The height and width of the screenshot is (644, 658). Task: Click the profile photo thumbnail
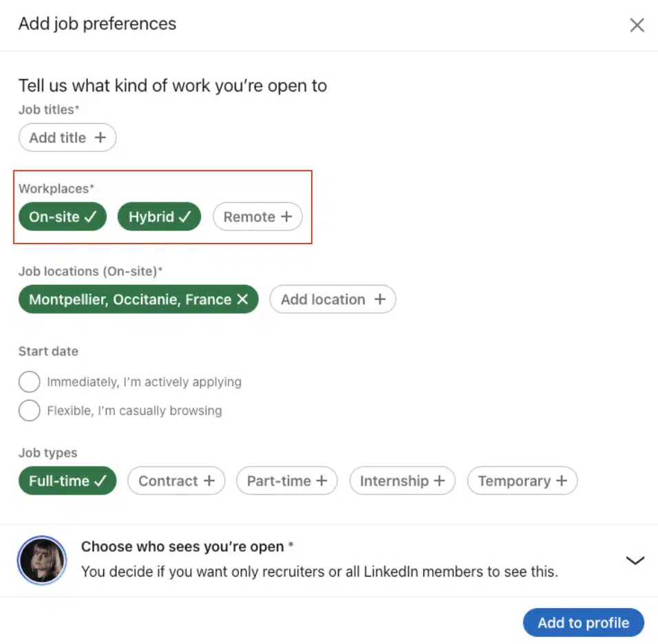pyautogui.click(x=42, y=560)
